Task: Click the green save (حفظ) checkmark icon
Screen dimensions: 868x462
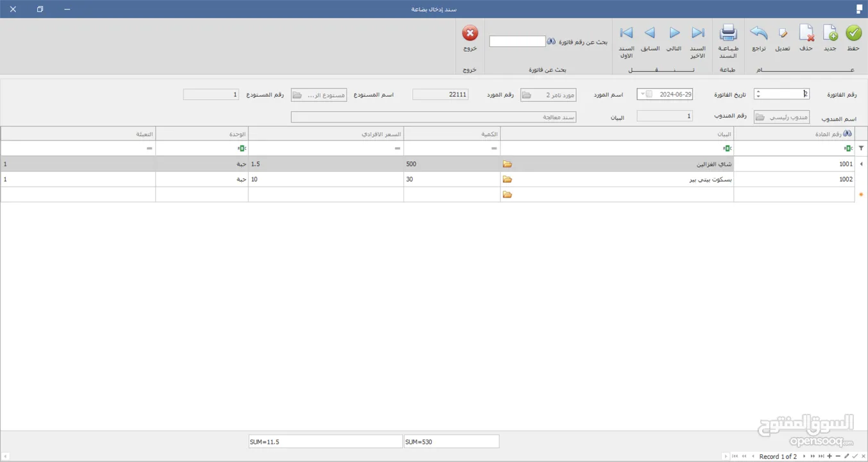Action: (x=853, y=33)
